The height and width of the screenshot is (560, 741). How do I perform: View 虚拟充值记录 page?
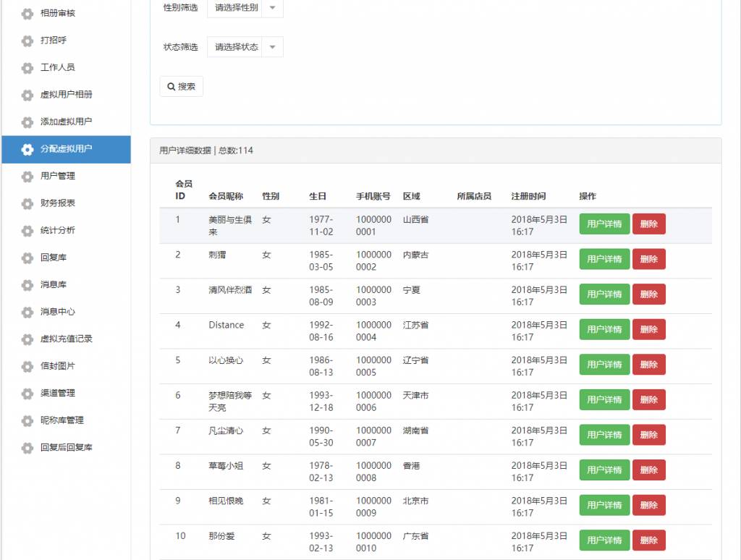point(66,339)
